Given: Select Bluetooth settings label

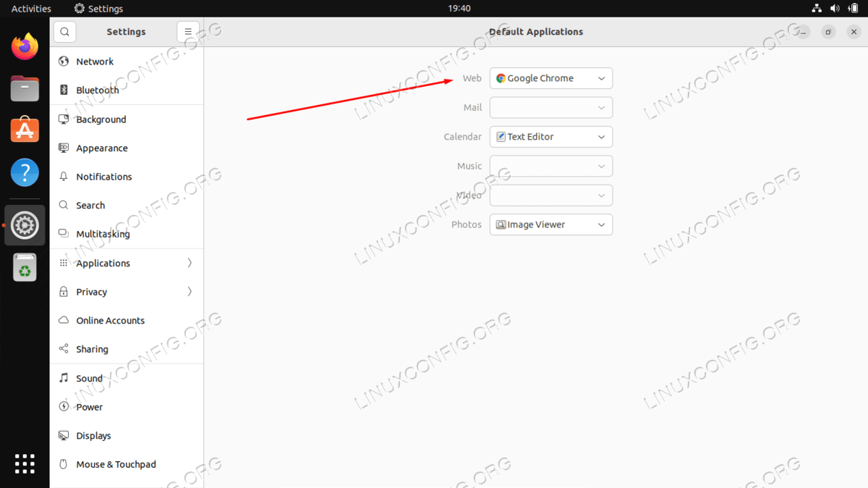Looking at the screenshot, I should point(98,91).
